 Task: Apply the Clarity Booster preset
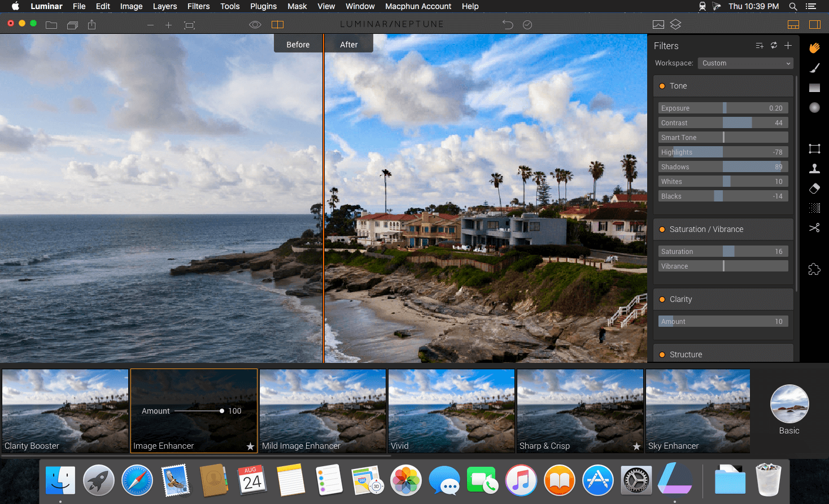(66, 411)
